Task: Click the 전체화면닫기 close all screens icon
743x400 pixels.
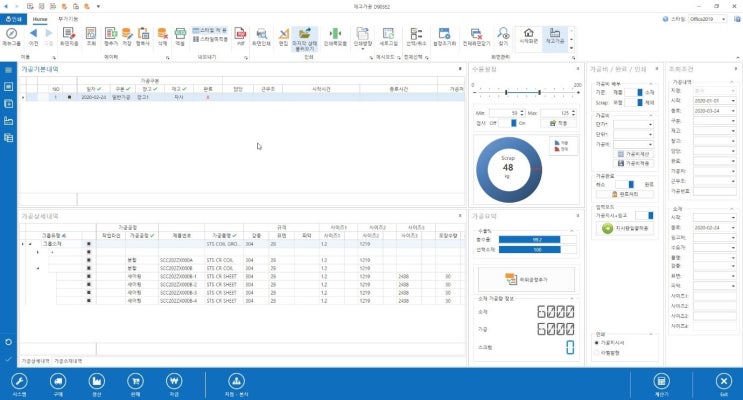Action: point(476,36)
